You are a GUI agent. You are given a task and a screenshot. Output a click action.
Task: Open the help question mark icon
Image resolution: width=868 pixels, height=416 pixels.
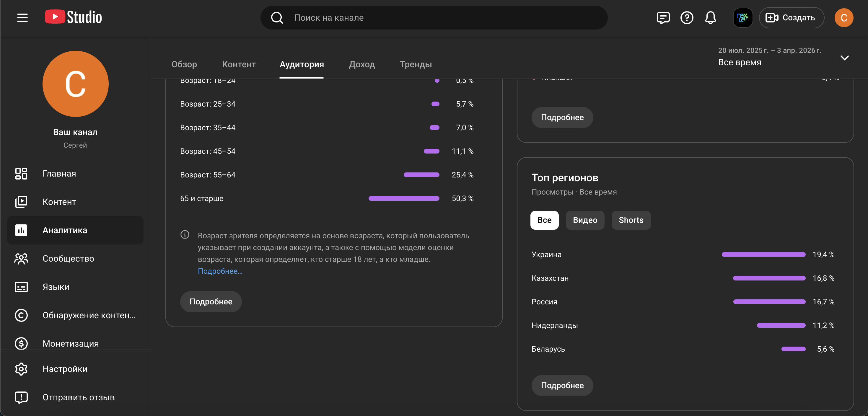pos(686,17)
